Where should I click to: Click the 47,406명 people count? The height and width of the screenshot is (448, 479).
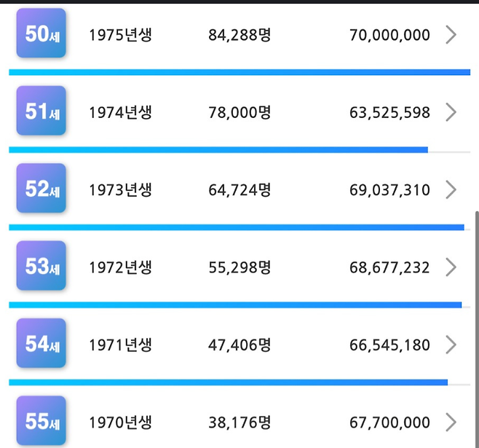coord(239,345)
